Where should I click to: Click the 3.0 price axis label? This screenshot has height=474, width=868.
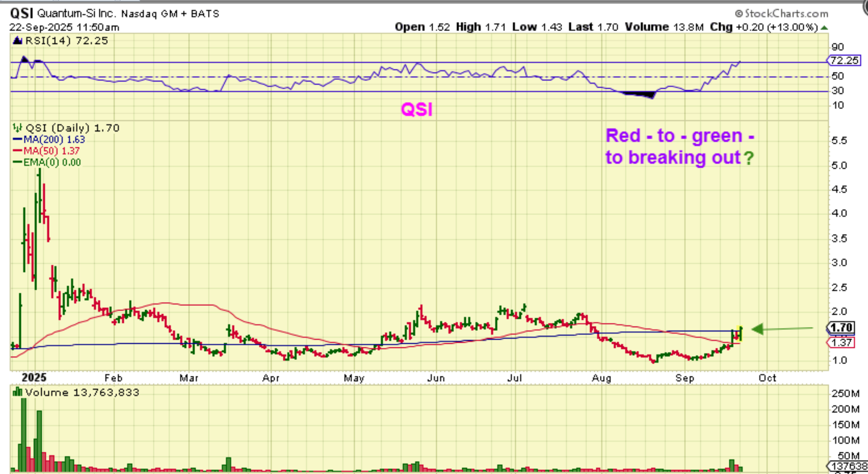point(839,262)
